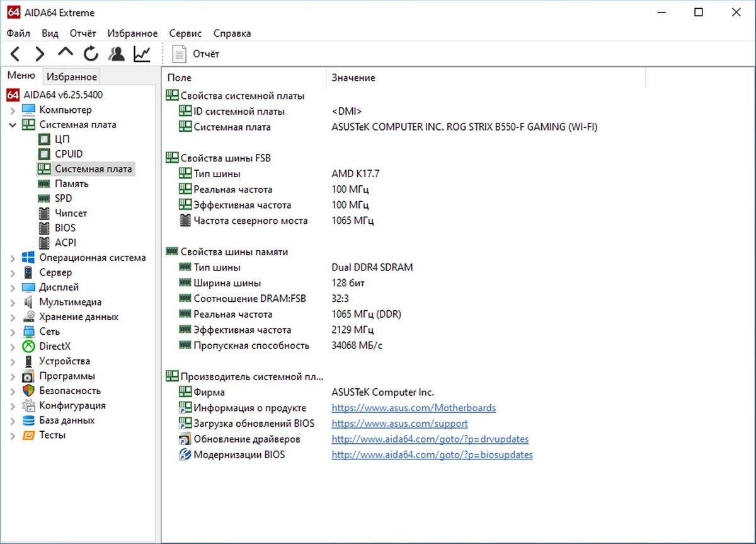The image size is (756, 544).
Task: Open the Вид menu
Action: (50, 33)
